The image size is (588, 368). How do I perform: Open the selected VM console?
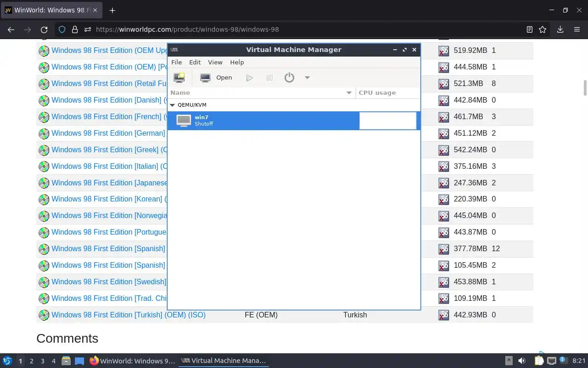click(x=216, y=78)
